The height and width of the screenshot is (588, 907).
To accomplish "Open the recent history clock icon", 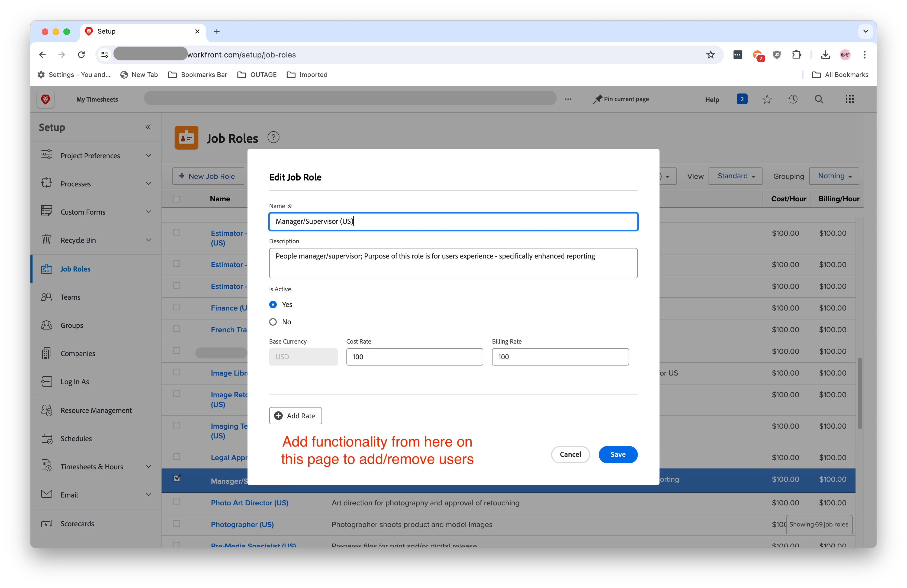I will pos(793,99).
